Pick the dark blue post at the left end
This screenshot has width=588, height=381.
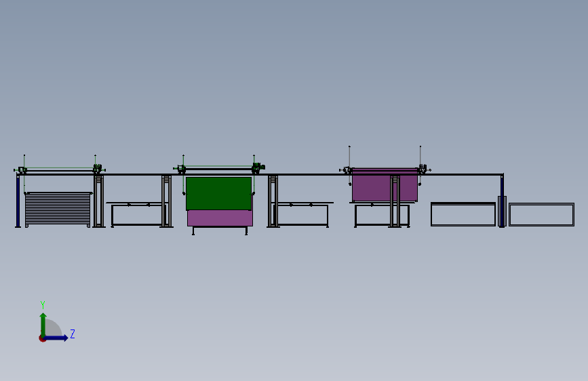pyautogui.click(x=18, y=201)
